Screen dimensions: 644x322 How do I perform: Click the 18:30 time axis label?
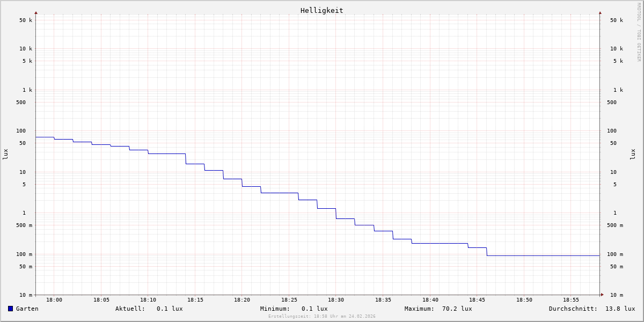pos(336,300)
